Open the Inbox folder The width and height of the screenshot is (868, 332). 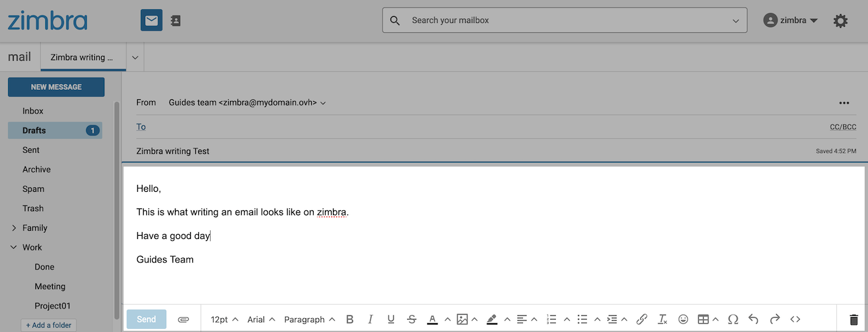pyautogui.click(x=33, y=111)
